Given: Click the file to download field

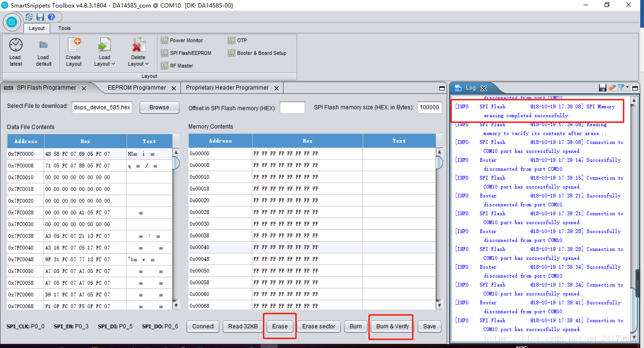Looking at the screenshot, I should click(102, 107).
